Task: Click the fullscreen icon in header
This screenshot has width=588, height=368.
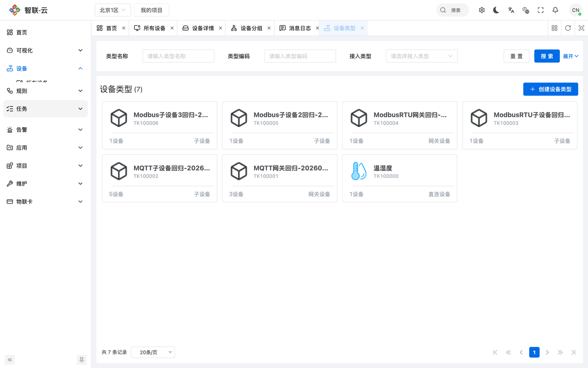Action: coord(541,10)
